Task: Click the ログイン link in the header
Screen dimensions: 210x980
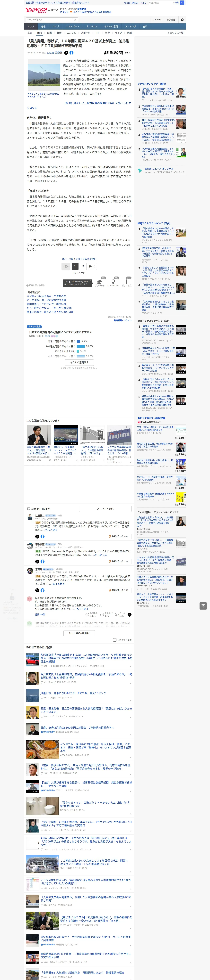Action: (x=64, y=12)
